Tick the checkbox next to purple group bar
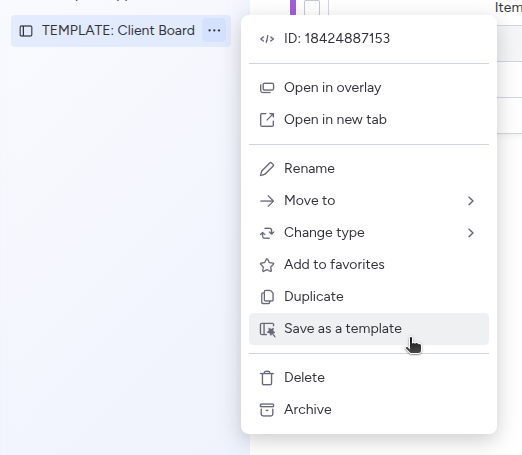The width and height of the screenshot is (522, 455). point(312,7)
